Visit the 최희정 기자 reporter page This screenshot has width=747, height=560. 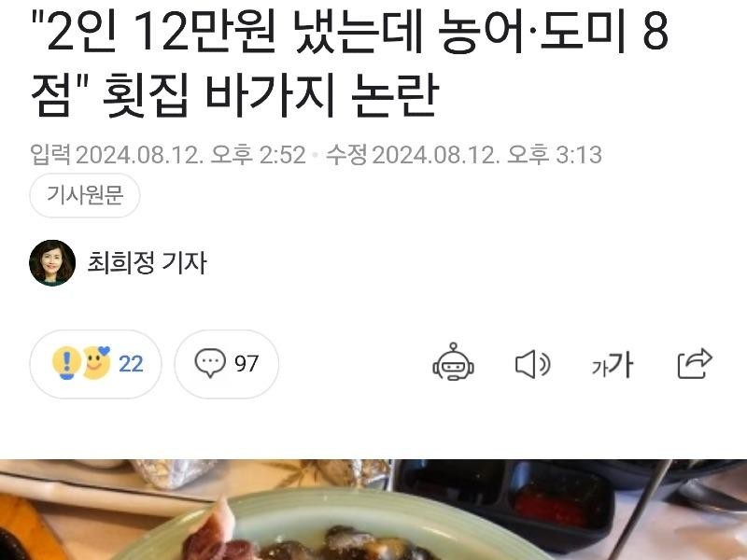[x=148, y=263]
